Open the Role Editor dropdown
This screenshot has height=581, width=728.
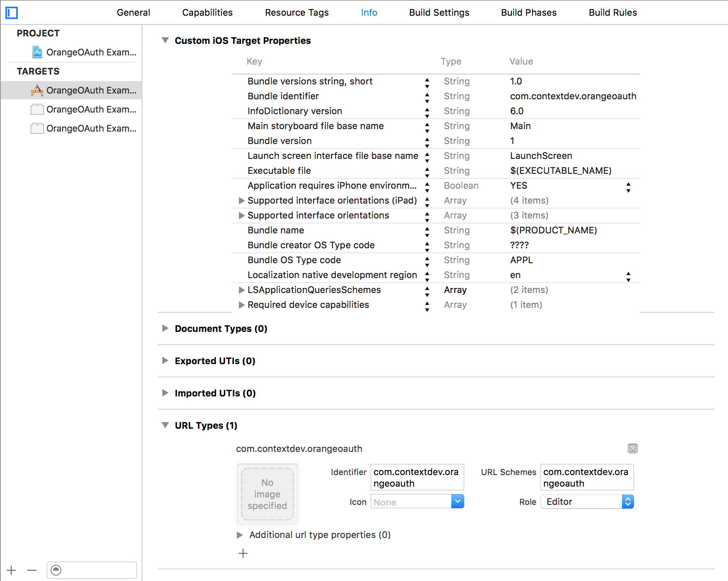587,502
